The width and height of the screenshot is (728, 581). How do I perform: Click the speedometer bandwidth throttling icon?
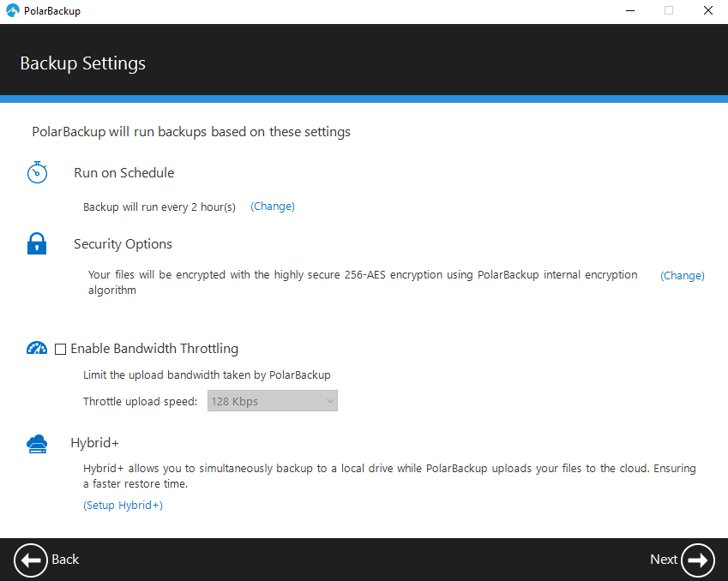(37, 348)
